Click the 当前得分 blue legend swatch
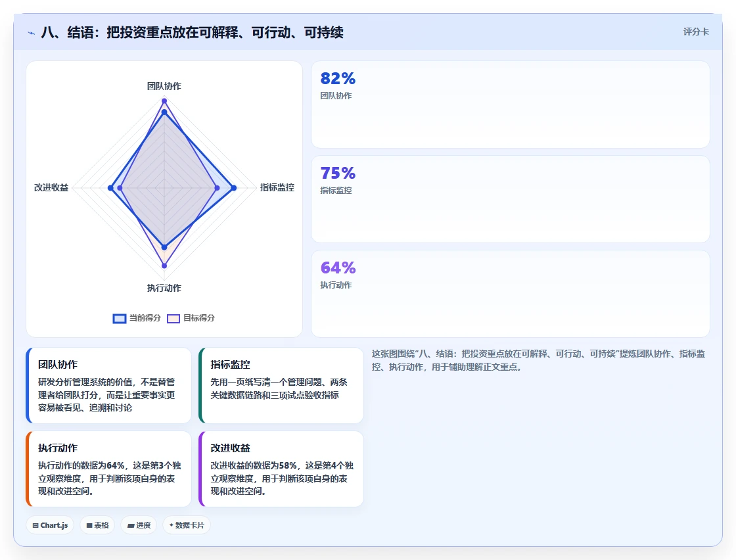Viewport: 736px width, 560px height. point(120,319)
